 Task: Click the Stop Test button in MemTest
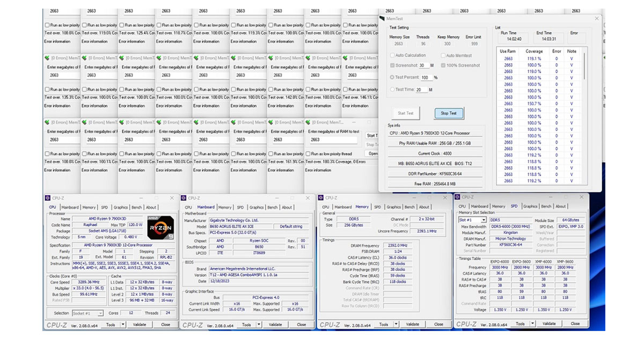click(x=449, y=113)
